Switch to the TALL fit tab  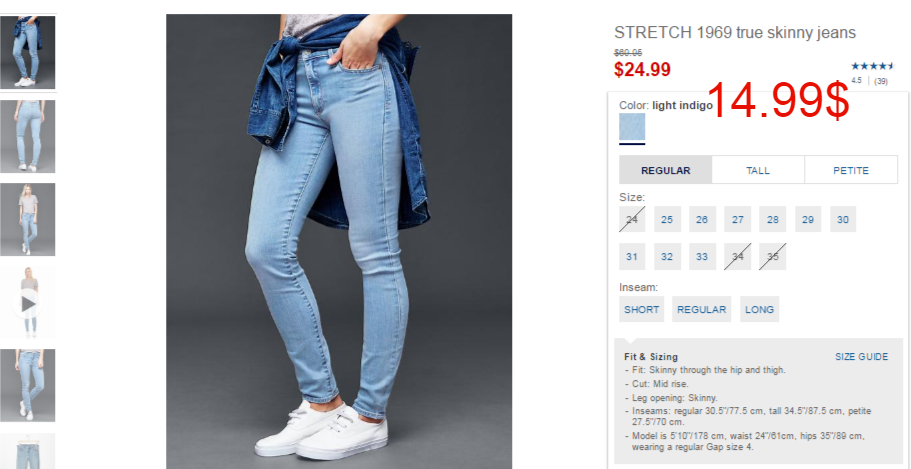tap(758, 170)
